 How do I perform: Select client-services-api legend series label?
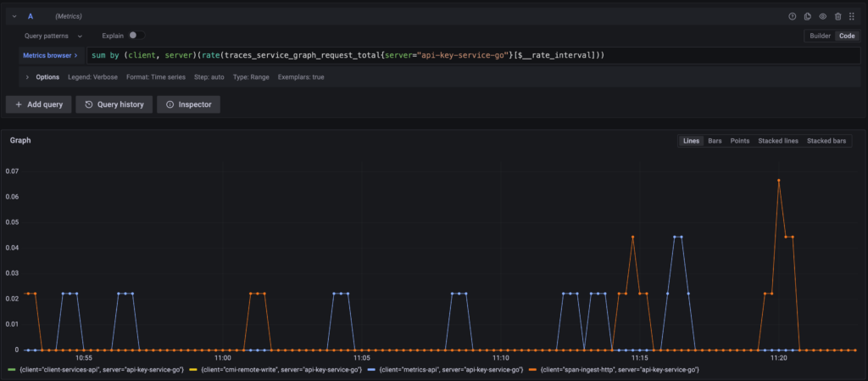pos(102,369)
